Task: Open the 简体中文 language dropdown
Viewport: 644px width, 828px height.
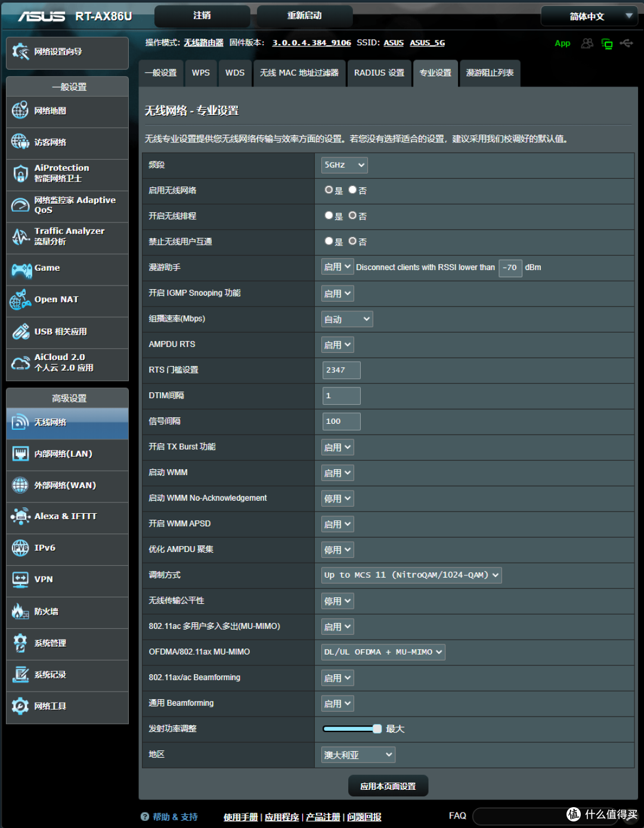Action: point(589,16)
